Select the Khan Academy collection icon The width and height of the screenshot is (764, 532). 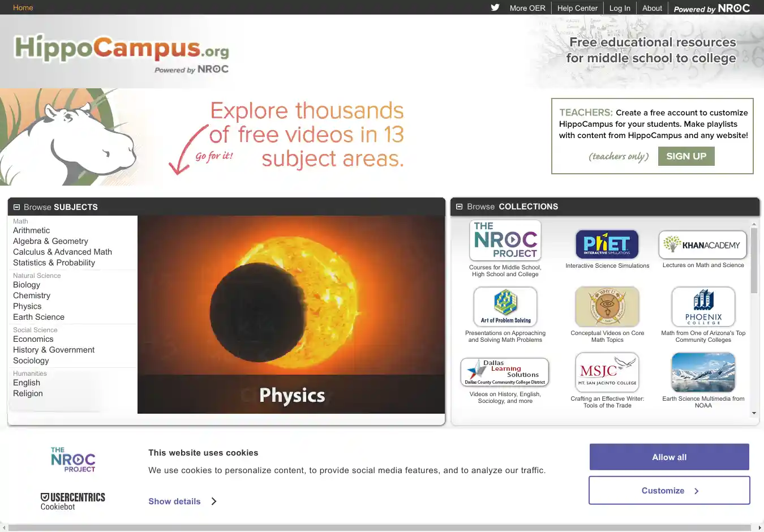click(703, 244)
